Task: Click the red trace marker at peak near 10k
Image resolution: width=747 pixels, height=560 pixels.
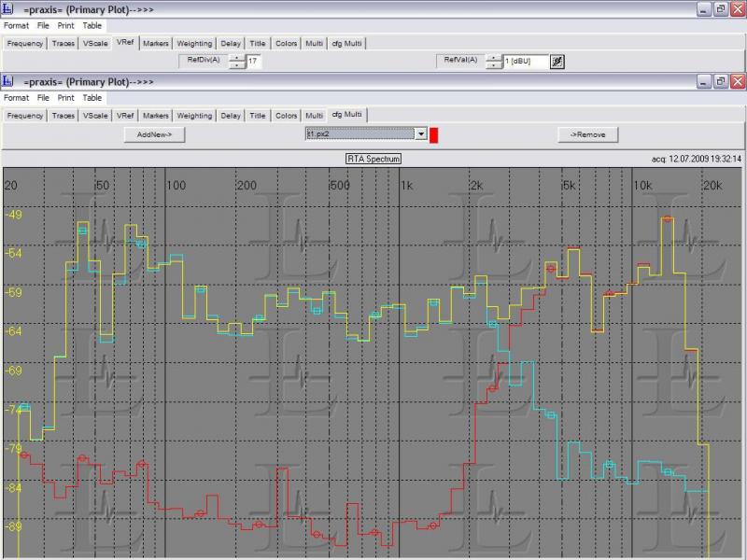Action: coord(668,219)
